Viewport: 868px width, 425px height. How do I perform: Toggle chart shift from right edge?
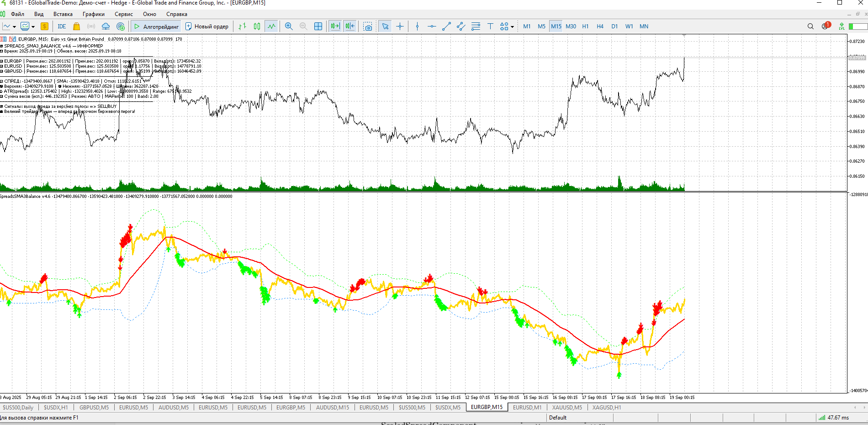tap(350, 27)
